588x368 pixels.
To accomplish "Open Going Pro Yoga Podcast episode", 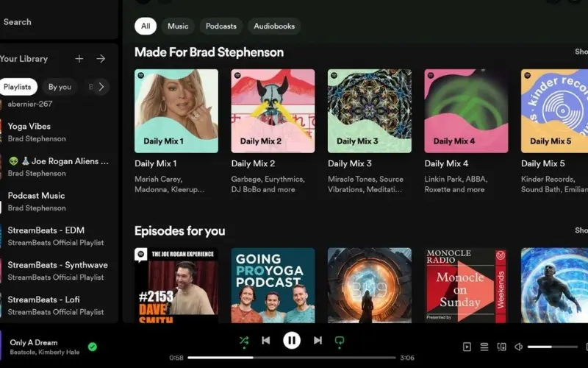I will pyautogui.click(x=273, y=286).
